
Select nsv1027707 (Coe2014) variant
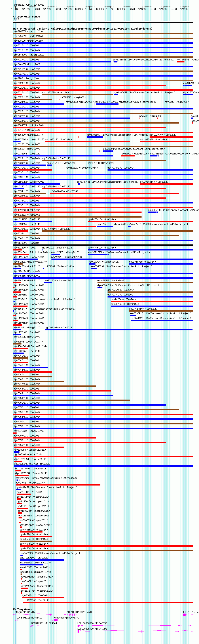[163, 135]
